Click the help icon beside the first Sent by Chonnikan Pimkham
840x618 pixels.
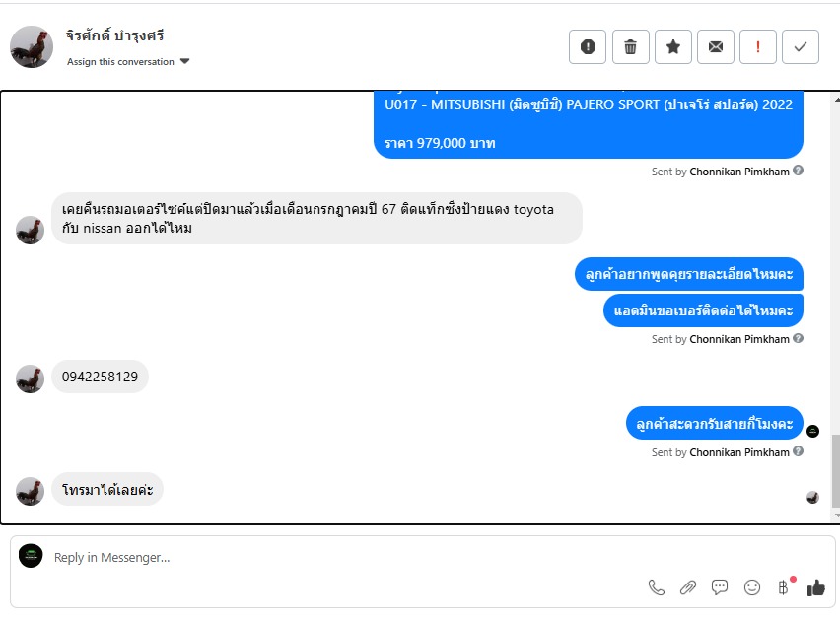(x=798, y=171)
